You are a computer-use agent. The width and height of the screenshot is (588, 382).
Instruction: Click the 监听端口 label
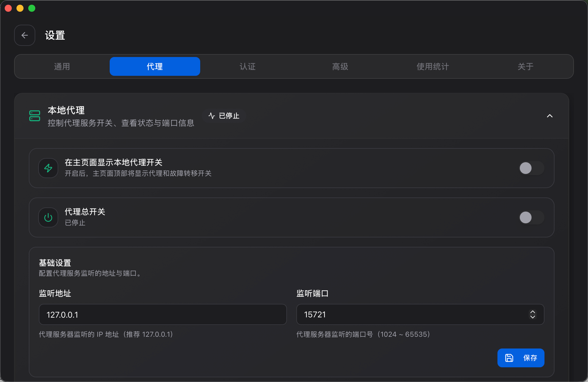313,293
